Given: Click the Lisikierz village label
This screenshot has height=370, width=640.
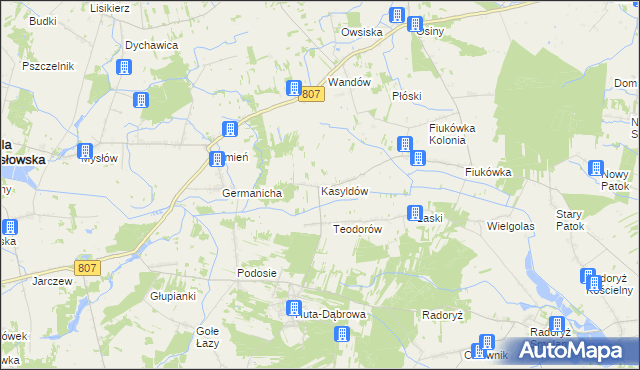Looking at the screenshot, I should point(110,8).
